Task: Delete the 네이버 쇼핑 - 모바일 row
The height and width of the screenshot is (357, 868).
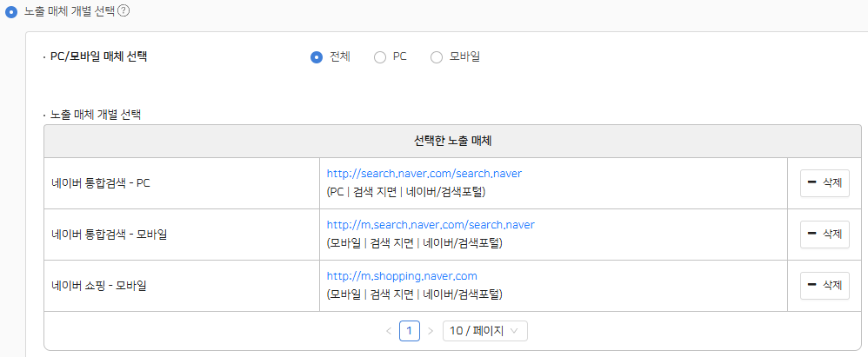Action: pyautogui.click(x=825, y=285)
